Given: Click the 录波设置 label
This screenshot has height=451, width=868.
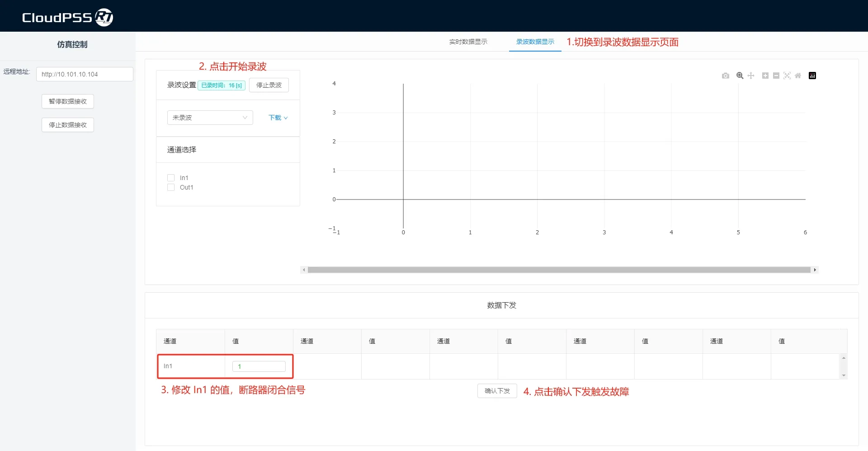Looking at the screenshot, I should (x=182, y=85).
